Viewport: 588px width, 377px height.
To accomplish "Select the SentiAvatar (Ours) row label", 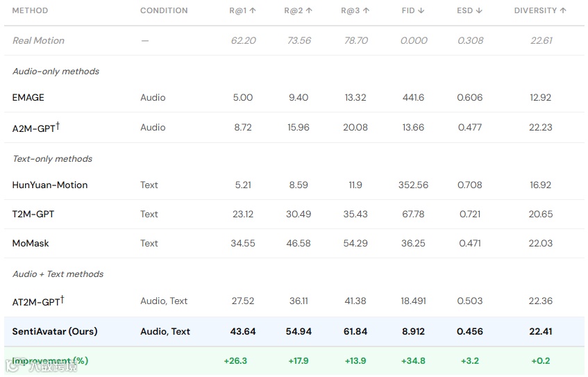I will pos(55,331).
